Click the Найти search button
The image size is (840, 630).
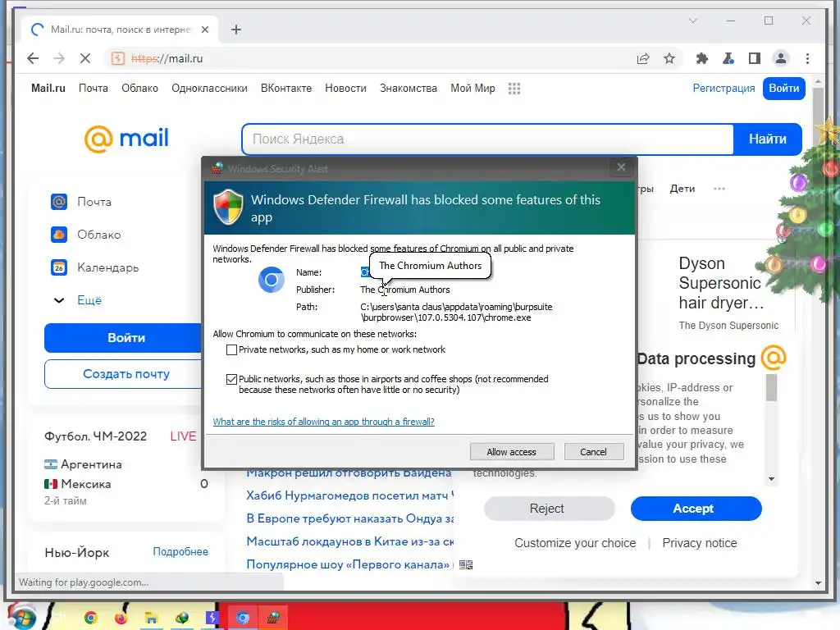click(x=767, y=139)
